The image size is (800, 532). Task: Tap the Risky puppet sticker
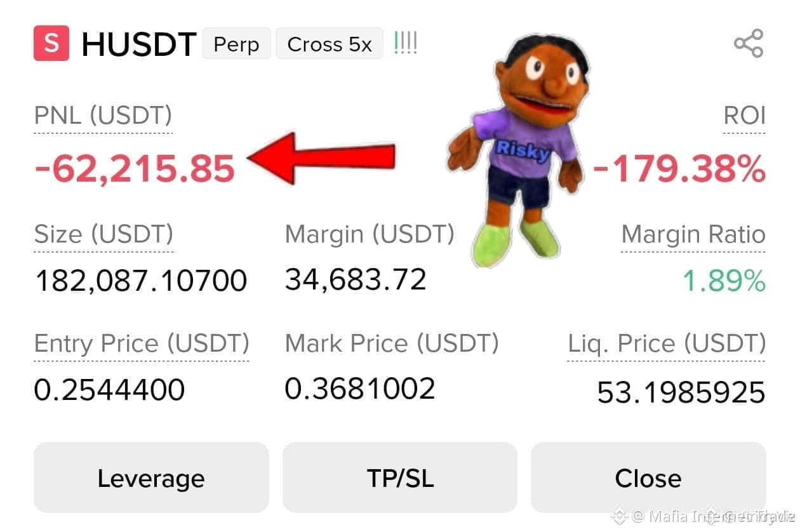pyautogui.click(x=518, y=146)
